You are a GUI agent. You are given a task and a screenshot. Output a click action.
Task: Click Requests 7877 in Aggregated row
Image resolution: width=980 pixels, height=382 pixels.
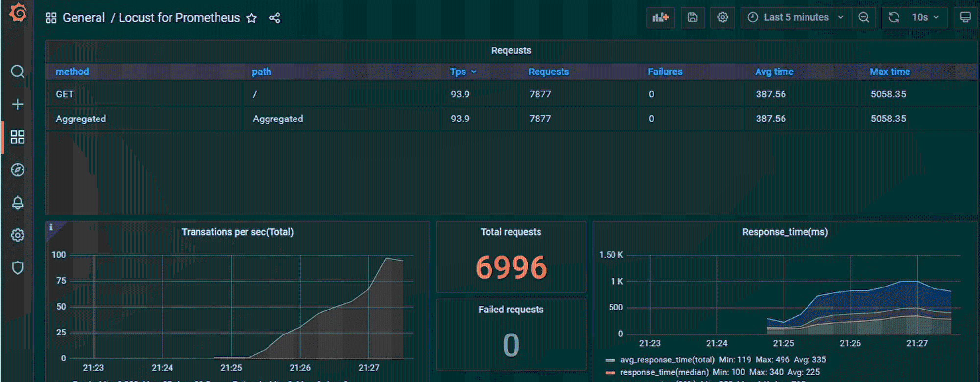coord(540,119)
